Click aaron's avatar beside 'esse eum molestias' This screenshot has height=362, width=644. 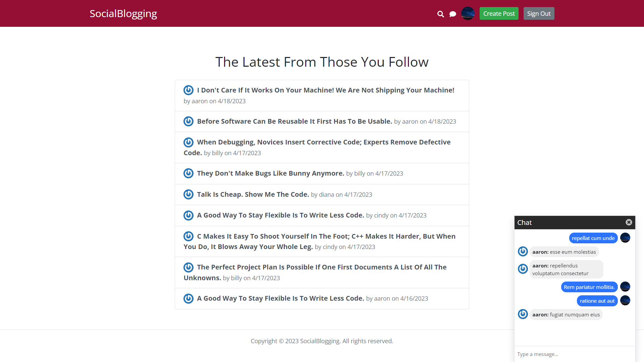tap(523, 251)
